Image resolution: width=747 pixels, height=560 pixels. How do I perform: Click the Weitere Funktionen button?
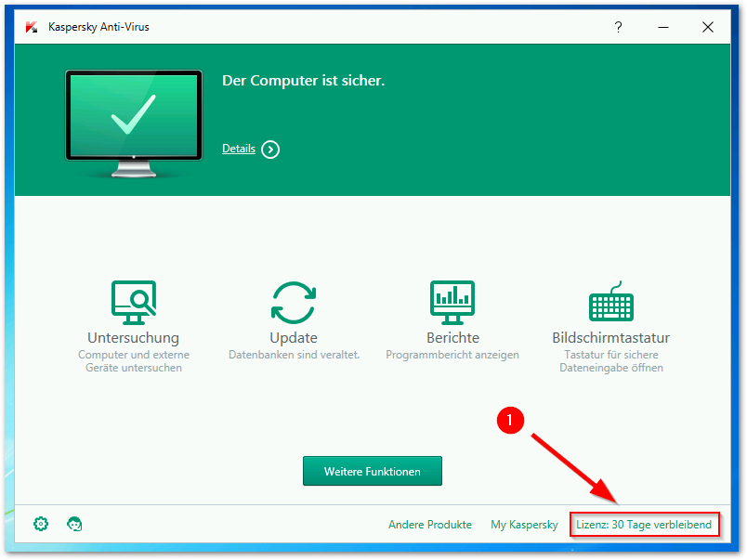point(373,471)
